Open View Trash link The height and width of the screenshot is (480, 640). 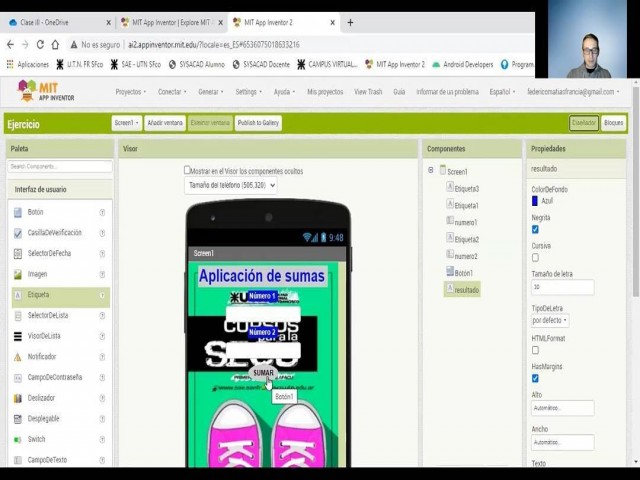coord(368,92)
